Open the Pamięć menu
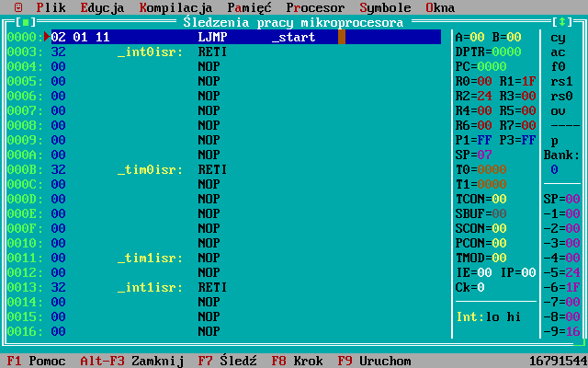 click(249, 7)
